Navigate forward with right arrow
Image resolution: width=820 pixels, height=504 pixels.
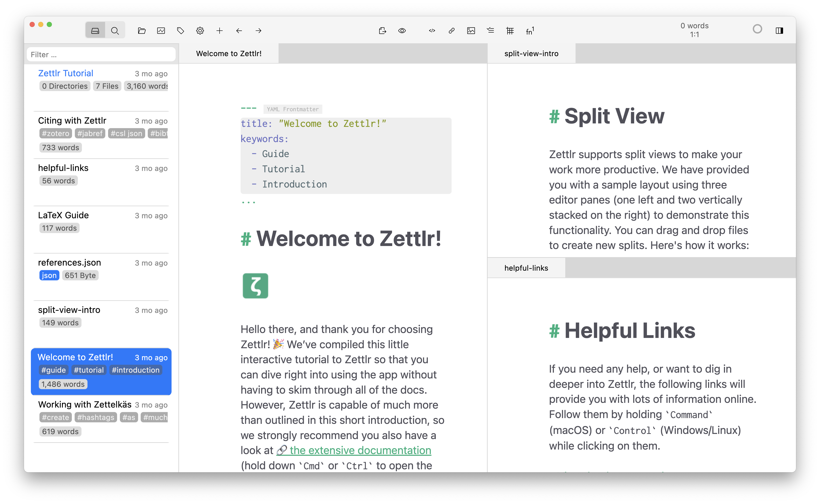tap(258, 31)
